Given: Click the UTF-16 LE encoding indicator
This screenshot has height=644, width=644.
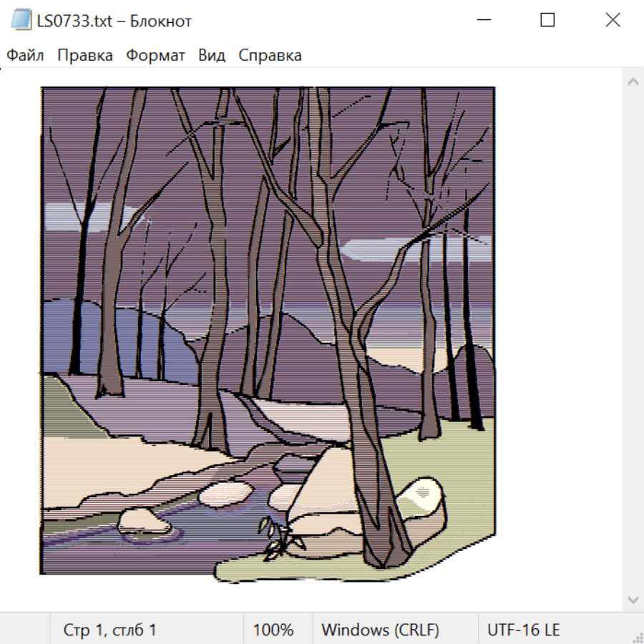Looking at the screenshot, I should click(x=523, y=630).
